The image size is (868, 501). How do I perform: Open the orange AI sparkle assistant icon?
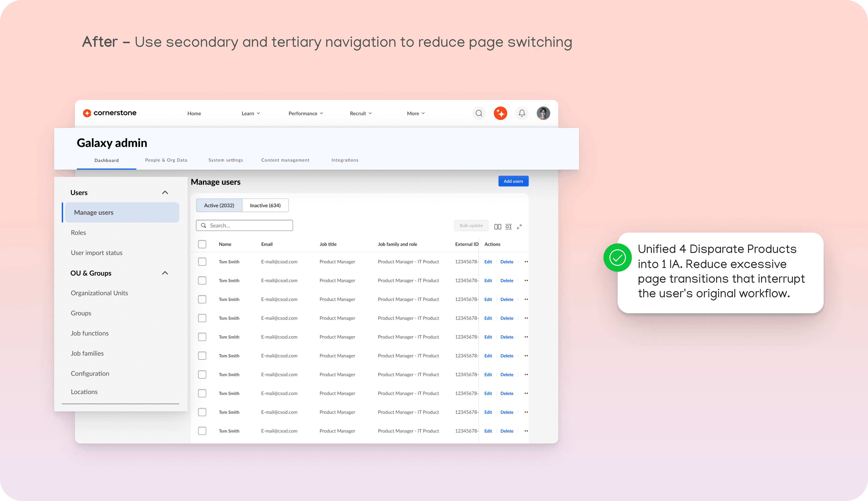pyautogui.click(x=500, y=113)
